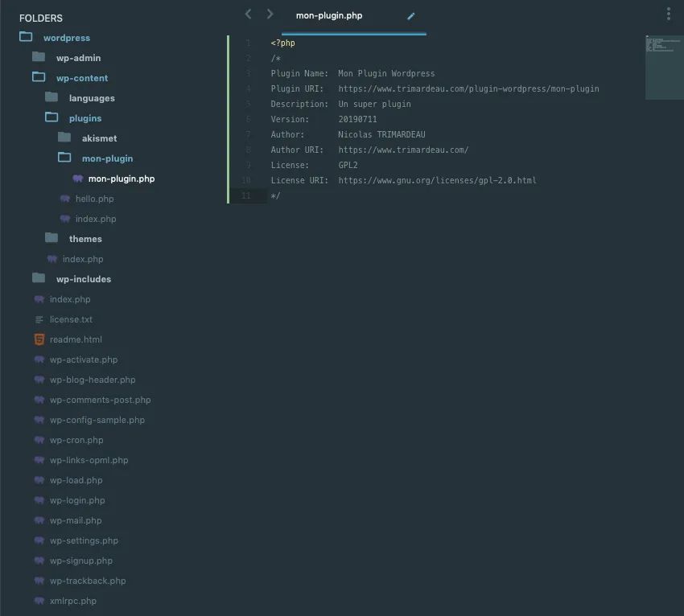Screen dimensions: 684x616
Task: Click the back navigation arrow icon
Action: 248,14
